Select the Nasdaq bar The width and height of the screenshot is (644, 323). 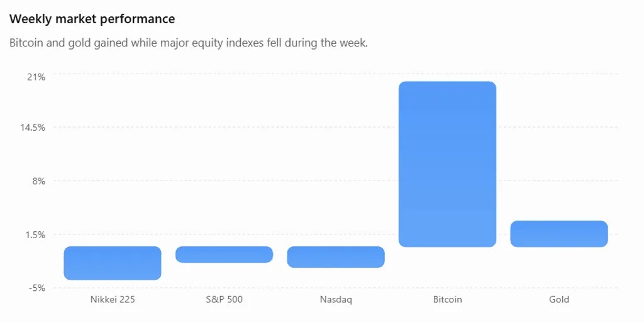point(336,257)
